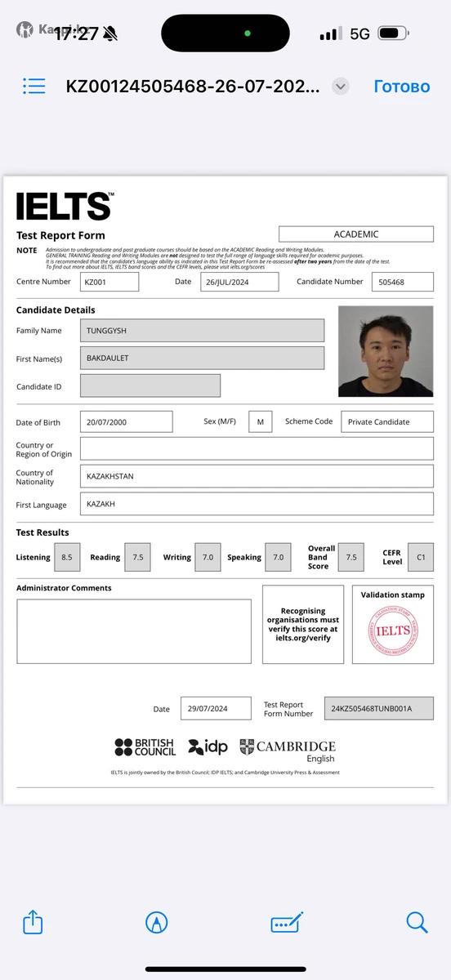451x980 pixels.
Task: Select test date 26/JUL/2024 field
Action: click(238, 282)
